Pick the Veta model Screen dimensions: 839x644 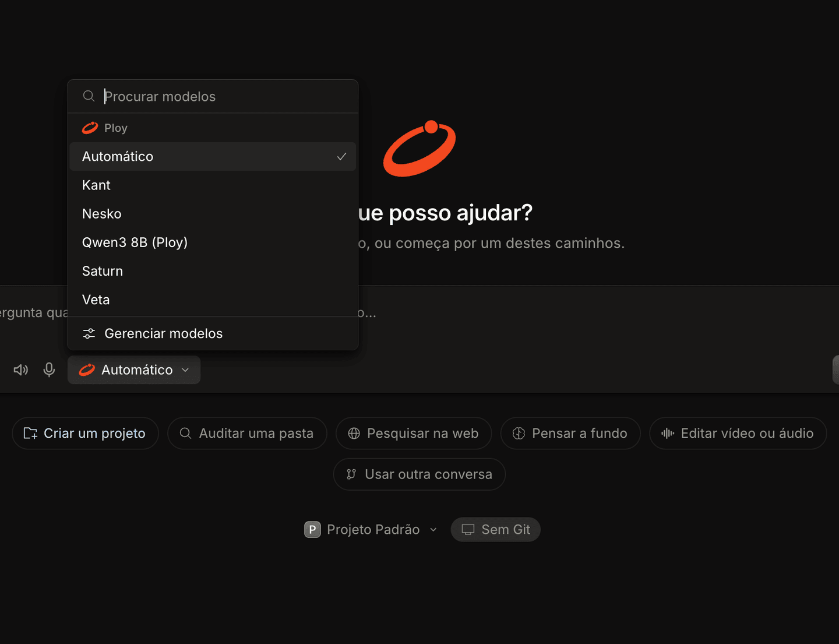213,299
